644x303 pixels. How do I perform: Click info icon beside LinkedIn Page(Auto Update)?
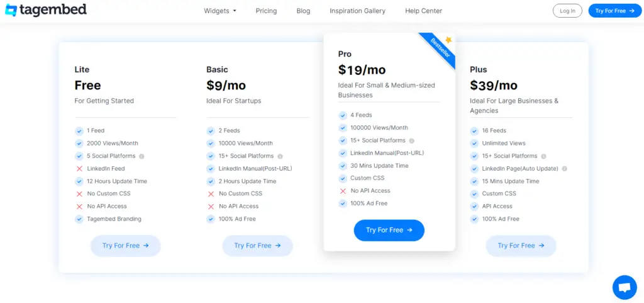coord(565,169)
